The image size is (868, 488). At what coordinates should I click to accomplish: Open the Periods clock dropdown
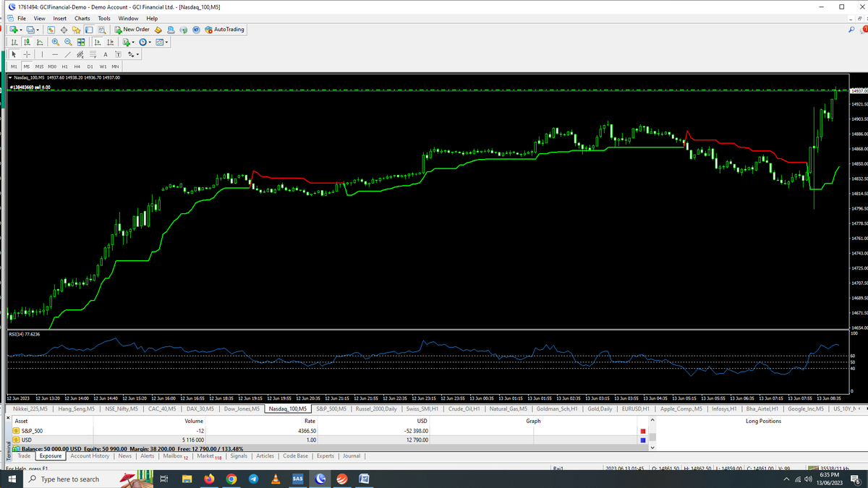(x=145, y=42)
